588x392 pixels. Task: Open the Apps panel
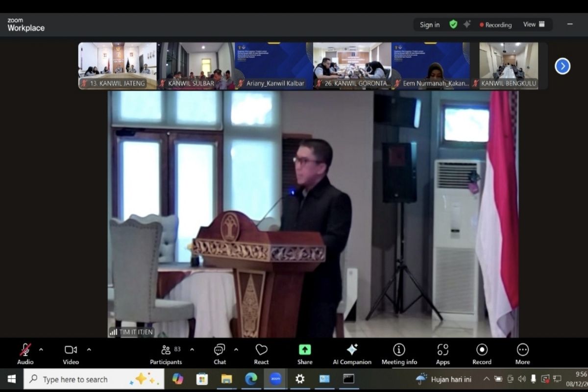pos(442,354)
